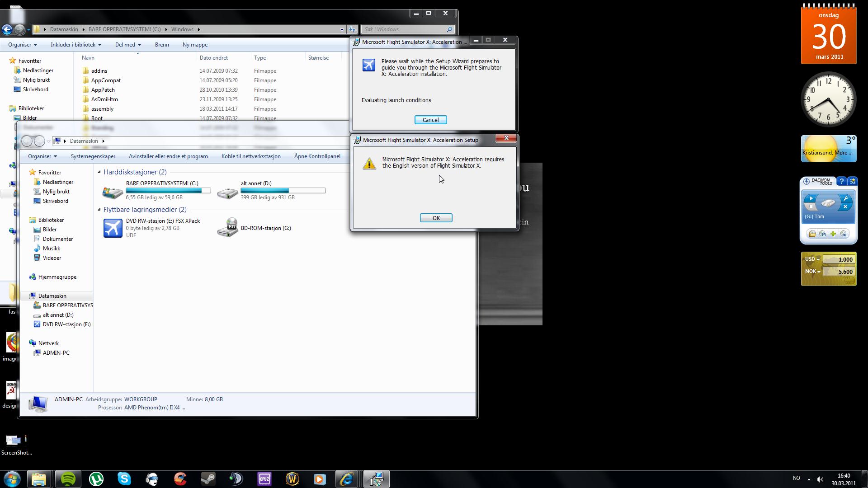The image size is (868, 488).
Task: Open the Internet Explorer taskbar icon
Action: pyautogui.click(x=347, y=479)
